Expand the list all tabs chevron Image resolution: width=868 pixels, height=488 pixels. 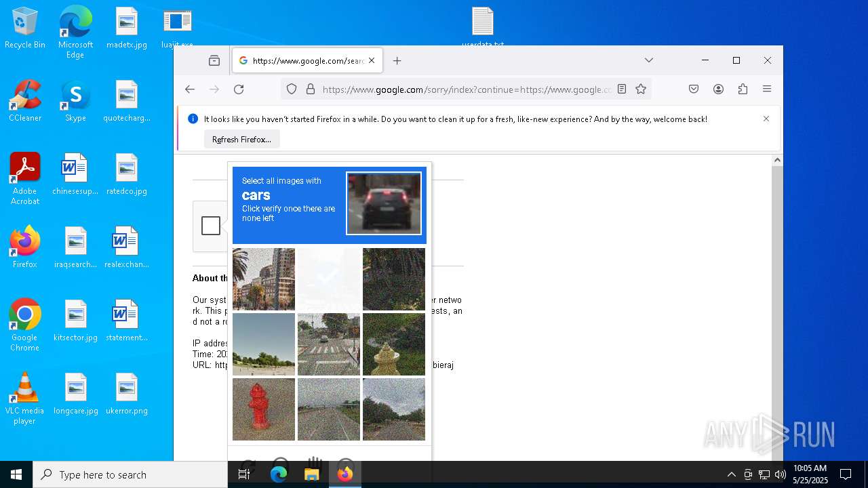(x=649, y=60)
